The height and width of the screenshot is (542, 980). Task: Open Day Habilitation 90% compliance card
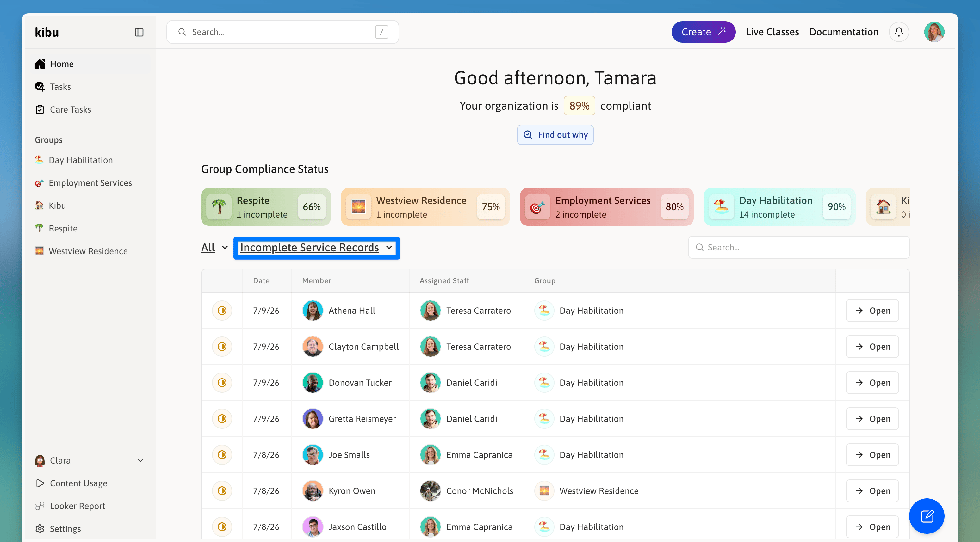coord(779,207)
